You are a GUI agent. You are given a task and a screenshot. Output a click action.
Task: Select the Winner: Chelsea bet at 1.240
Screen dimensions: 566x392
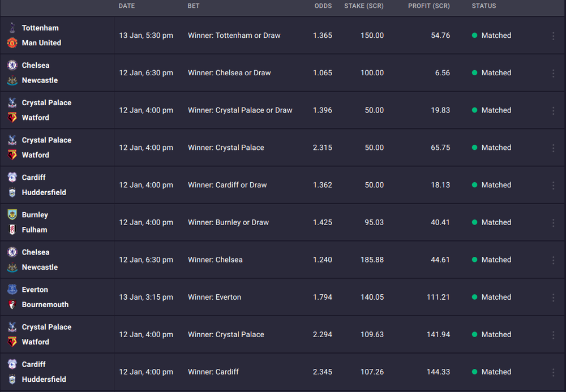[x=283, y=260]
